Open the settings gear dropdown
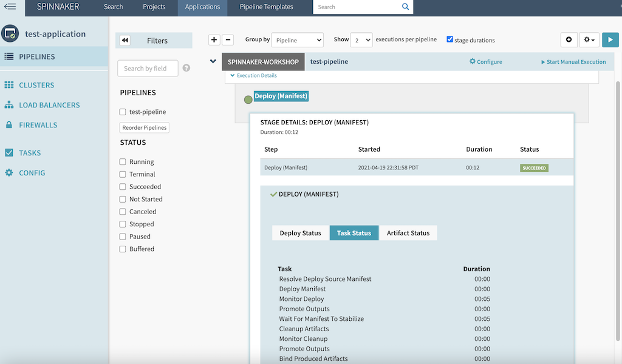This screenshot has width=622, height=364. pyautogui.click(x=589, y=39)
